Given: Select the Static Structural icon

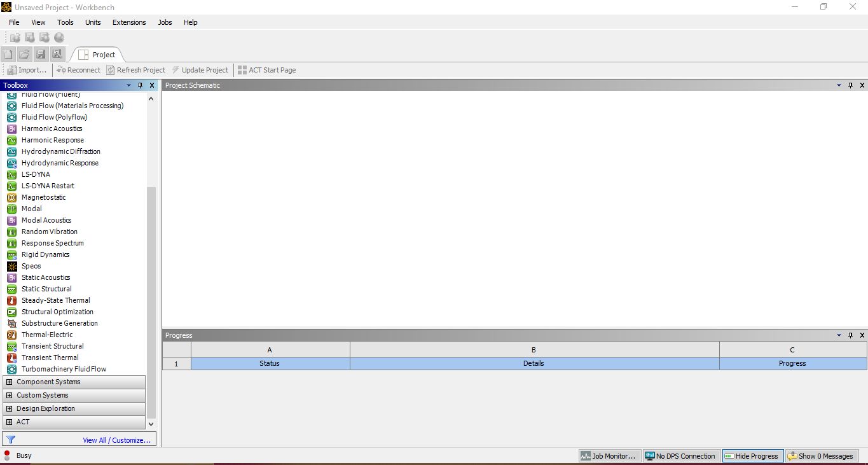Looking at the screenshot, I should (x=11, y=289).
